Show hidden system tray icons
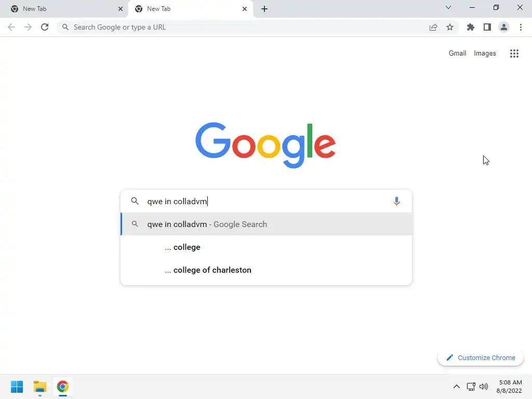This screenshot has width=532, height=399. click(457, 387)
